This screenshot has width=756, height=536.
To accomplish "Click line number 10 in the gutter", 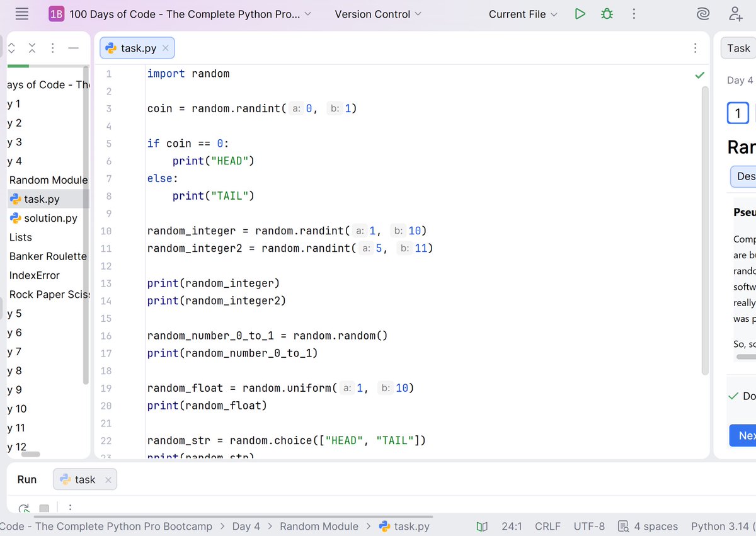I will point(106,231).
